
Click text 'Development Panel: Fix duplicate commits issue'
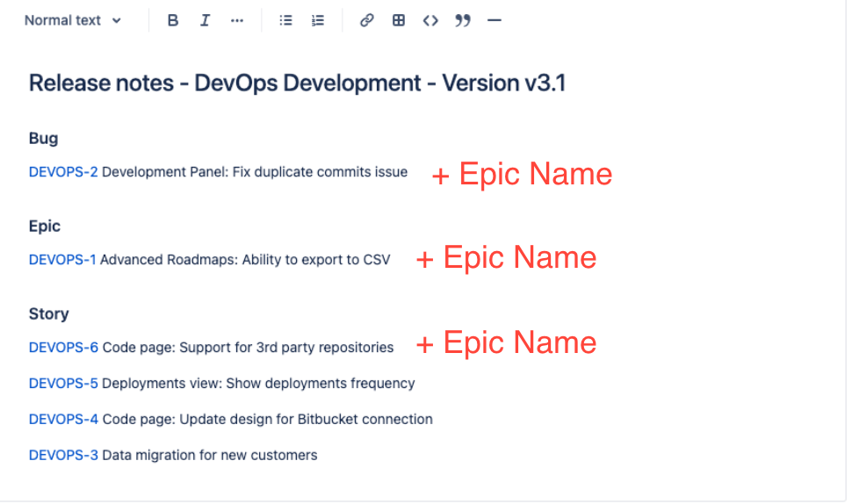(255, 172)
